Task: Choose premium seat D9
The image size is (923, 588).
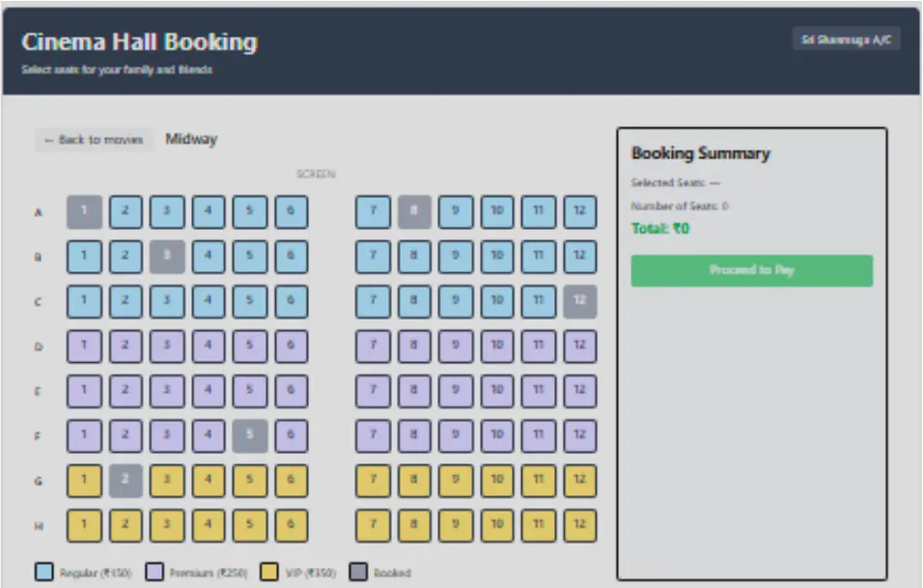Action: [456, 346]
